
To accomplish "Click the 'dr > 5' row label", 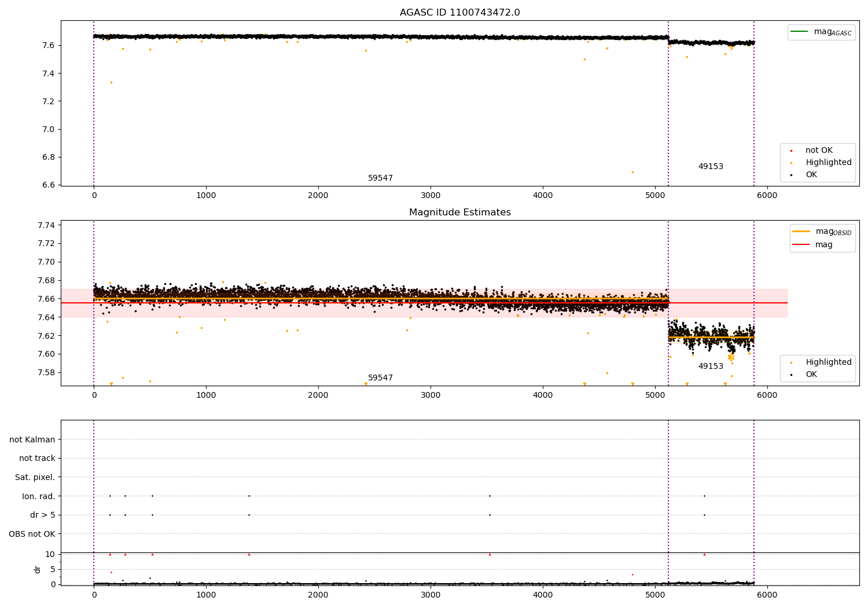I will [43, 515].
